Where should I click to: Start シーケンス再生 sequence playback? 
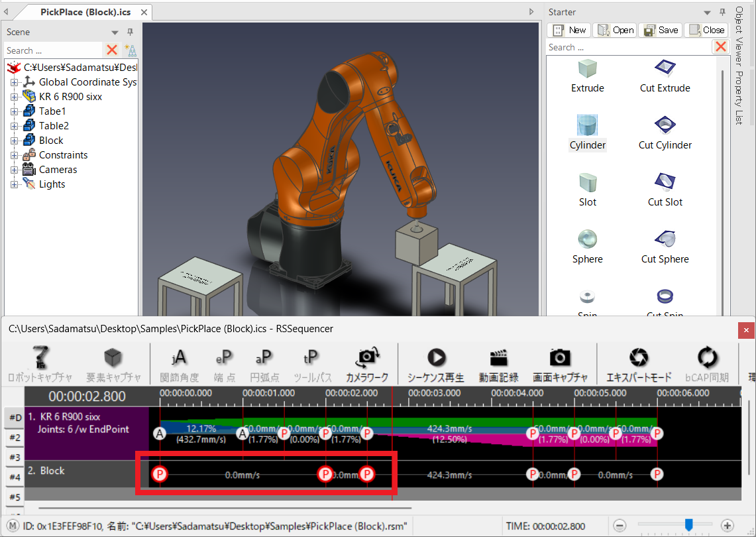436,364
